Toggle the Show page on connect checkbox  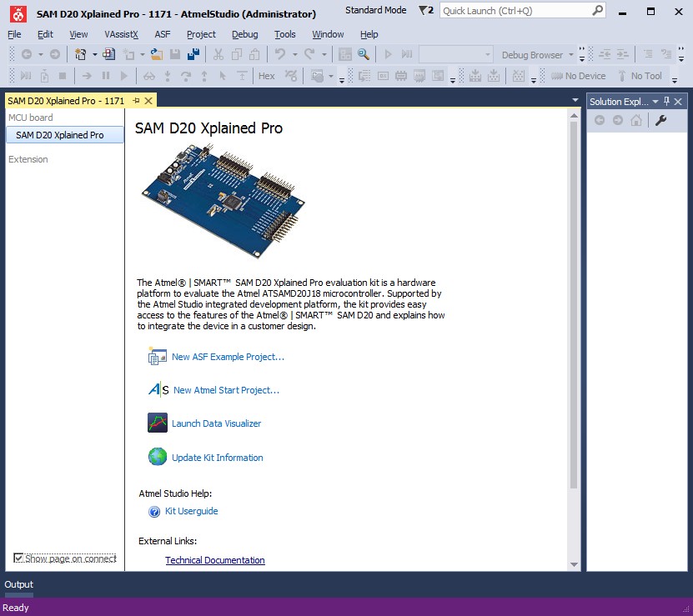click(18, 558)
